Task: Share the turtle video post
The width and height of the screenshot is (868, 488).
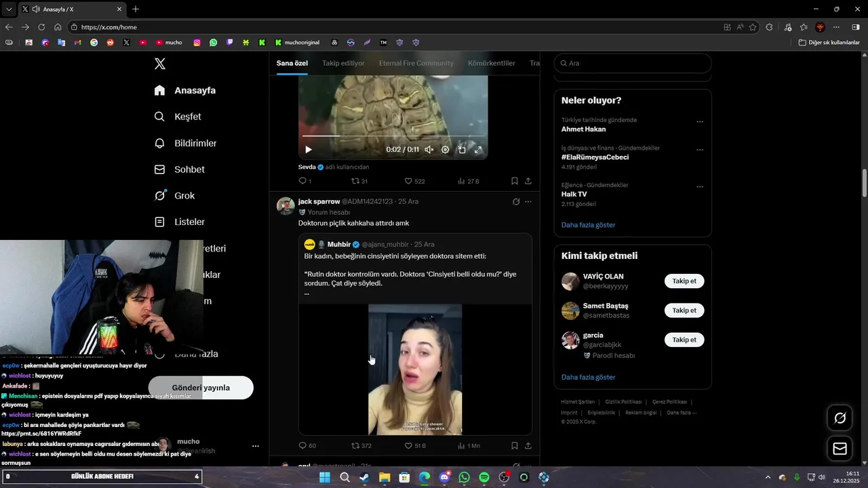Action: click(x=528, y=181)
